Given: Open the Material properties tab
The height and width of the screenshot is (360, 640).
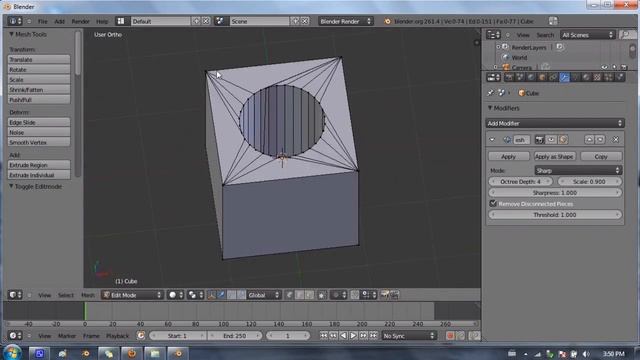Looking at the screenshot, I should click(586, 77).
